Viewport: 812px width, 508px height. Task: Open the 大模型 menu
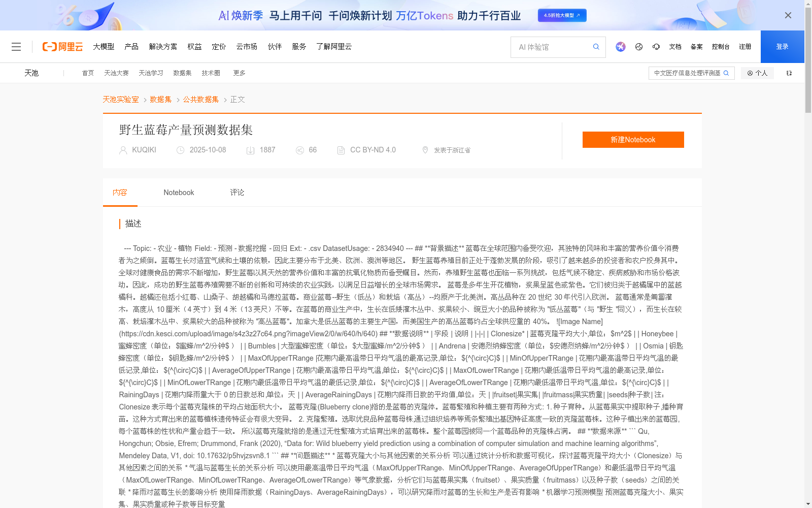coord(104,47)
